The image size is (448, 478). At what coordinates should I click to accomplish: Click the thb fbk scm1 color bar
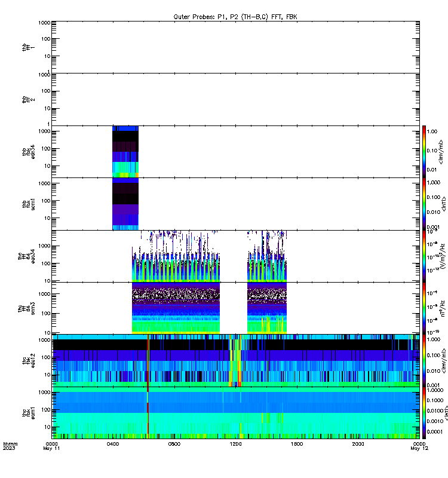[x=424, y=204]
